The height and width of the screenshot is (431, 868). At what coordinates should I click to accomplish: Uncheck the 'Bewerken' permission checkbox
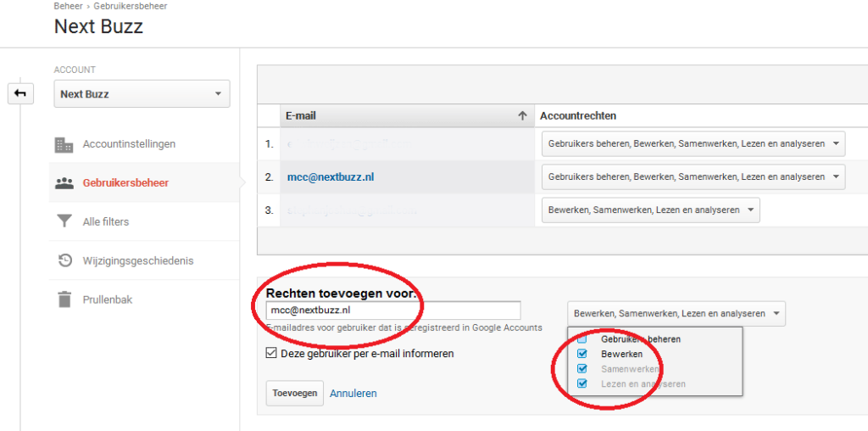pyautogui.click(x=581, y=354)
